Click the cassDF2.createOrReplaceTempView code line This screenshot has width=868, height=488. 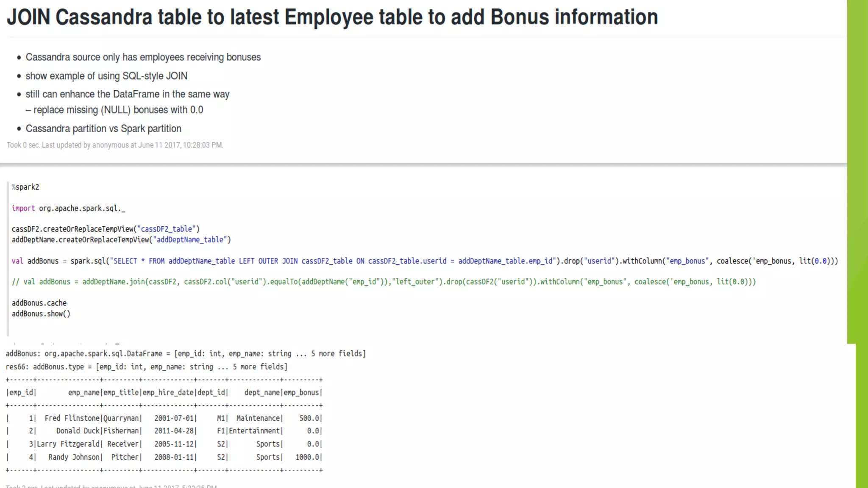pos(105,229)
